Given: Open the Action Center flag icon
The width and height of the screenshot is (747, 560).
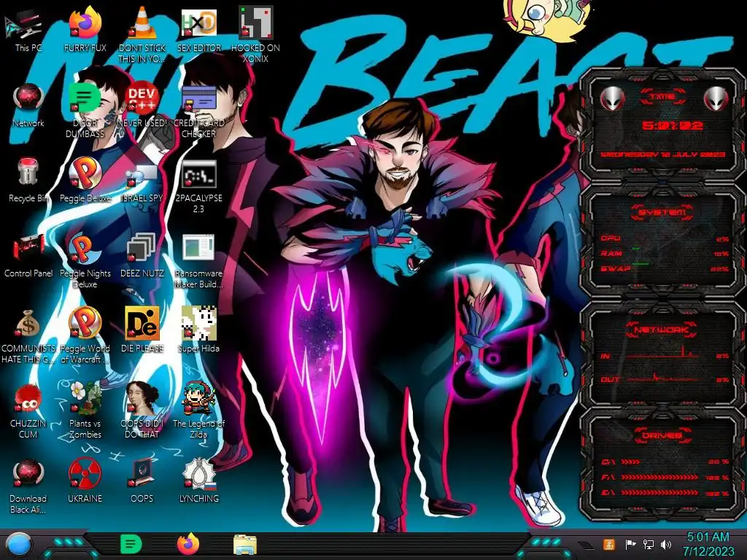Looking at the screenshot, I should (630, 544).
